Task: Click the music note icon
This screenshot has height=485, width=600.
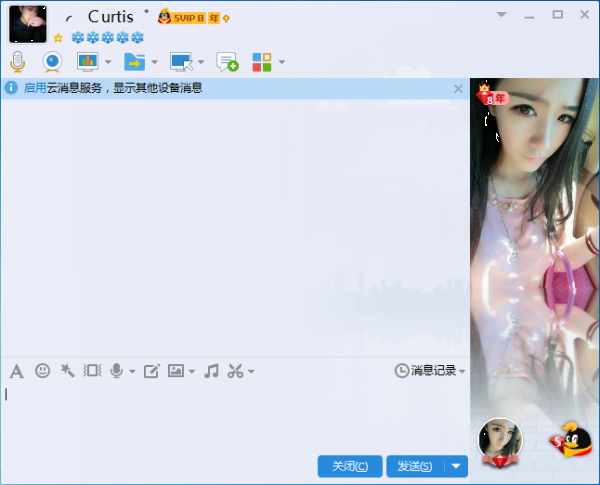Action: click(211, 371)
